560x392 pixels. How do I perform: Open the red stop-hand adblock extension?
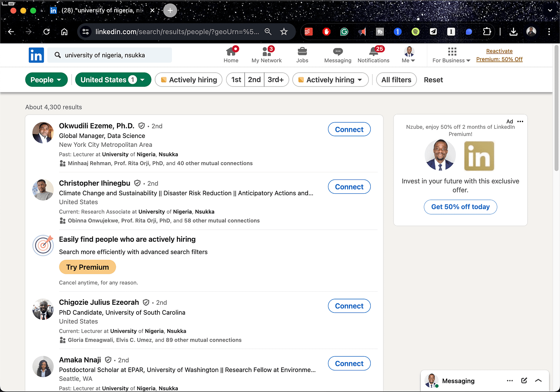pyautogui.click(x=327, y=32)
